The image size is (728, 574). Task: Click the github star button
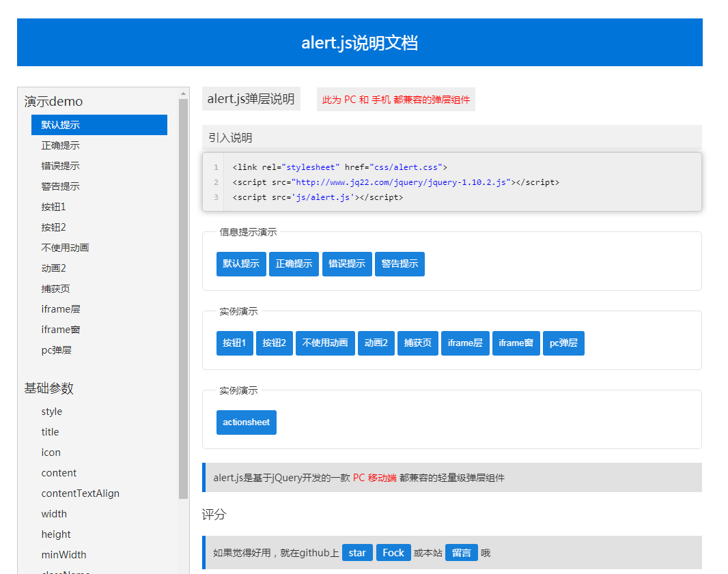(x=357, y=553)
